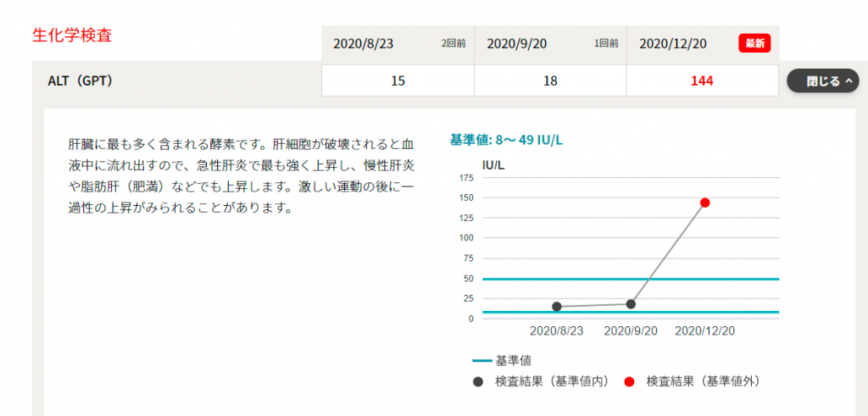This screenshot has width=868, height=416.
Task: Select the 2020/12/20 date column header
Action: tap(703, 43)
